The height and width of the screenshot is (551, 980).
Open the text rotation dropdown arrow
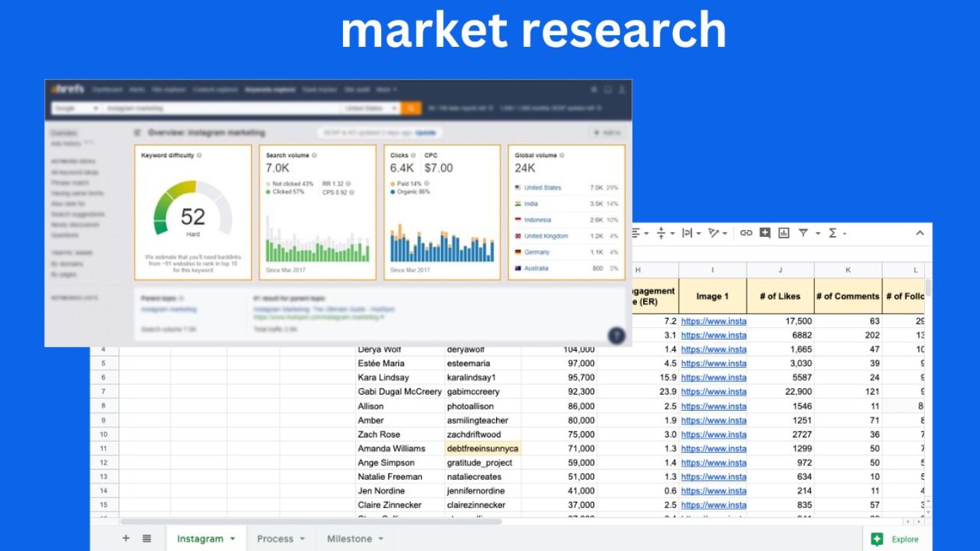point(726,233)
